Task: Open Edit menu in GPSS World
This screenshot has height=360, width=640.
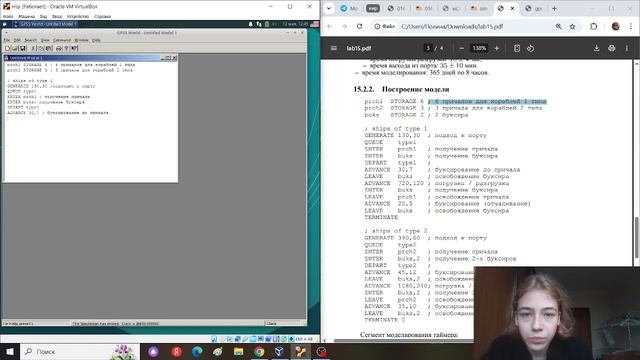Action: click(17, 40)
